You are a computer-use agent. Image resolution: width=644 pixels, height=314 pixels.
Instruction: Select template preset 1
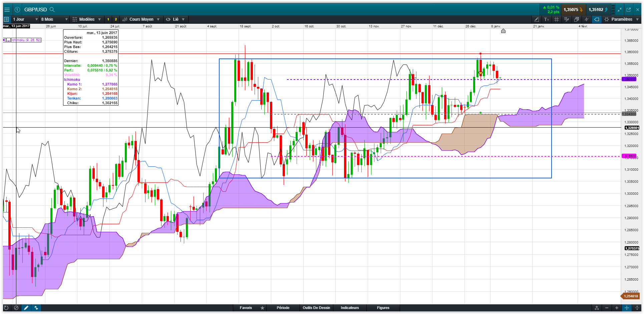tap(108, 19)
